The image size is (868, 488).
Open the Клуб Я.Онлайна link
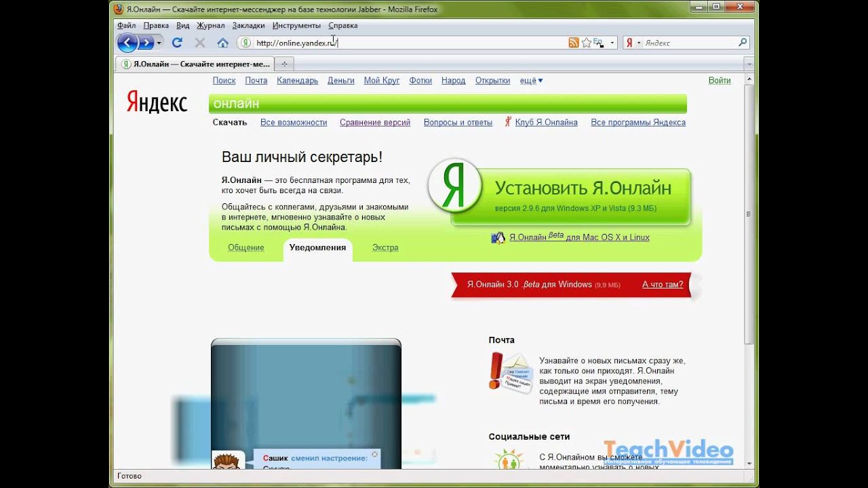546,122
